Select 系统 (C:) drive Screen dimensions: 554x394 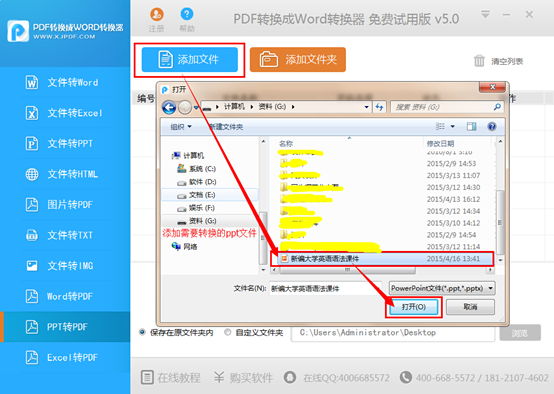(x=196, y=169)
